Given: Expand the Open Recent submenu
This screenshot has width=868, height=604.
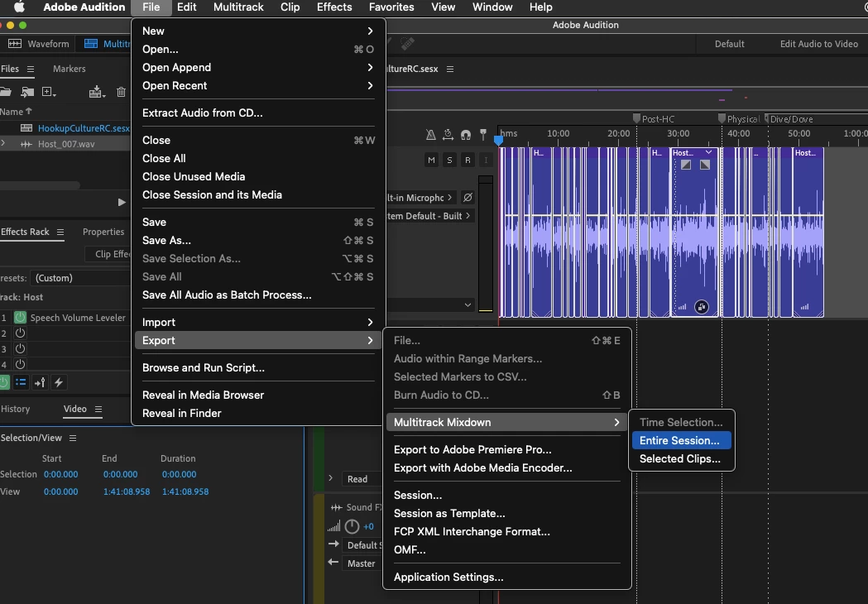Looking at the screenshot, I should (x=258, y=86).
